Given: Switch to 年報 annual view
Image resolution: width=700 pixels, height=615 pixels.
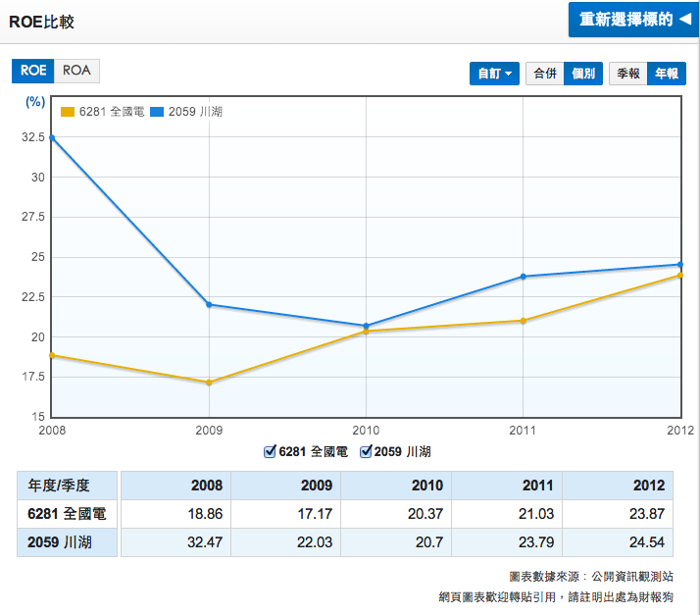Looking at the screenshot, I should pyautogui.click(x=667, y=74).
